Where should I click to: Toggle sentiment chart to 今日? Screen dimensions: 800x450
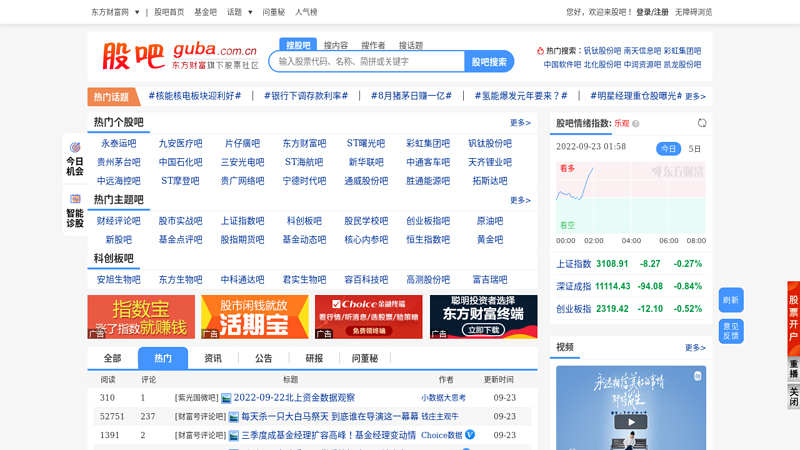[668, 148]
